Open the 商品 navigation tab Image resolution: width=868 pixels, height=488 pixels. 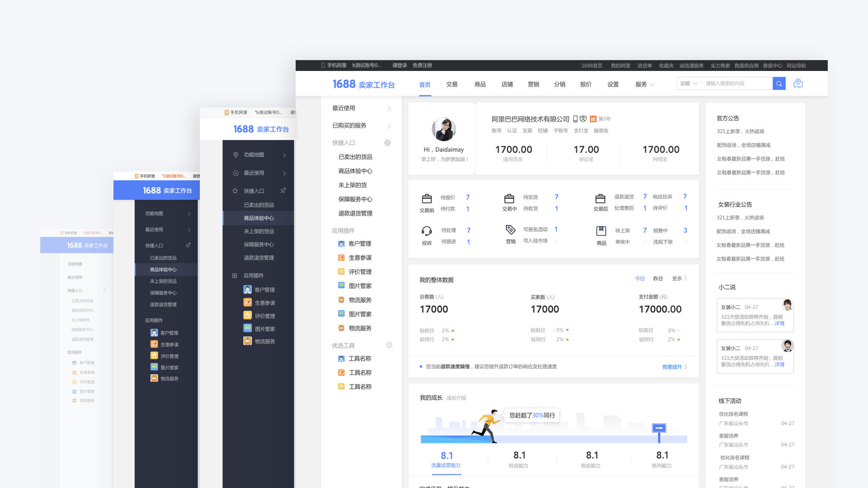[x=480, y=84]
